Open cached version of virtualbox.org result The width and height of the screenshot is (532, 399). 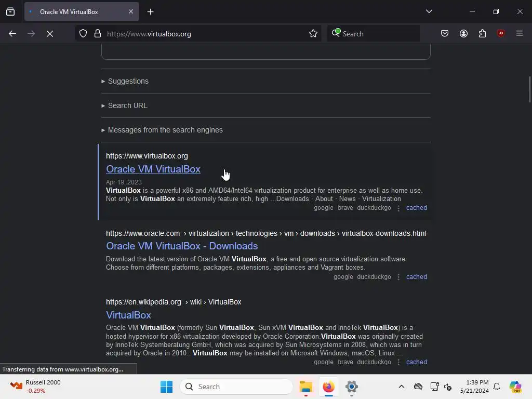[417, 208]
